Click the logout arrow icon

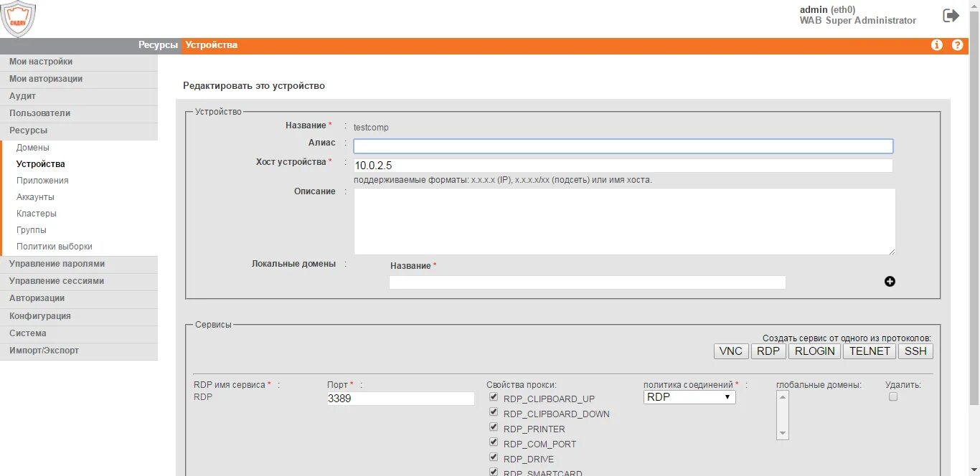click(951, 15)
